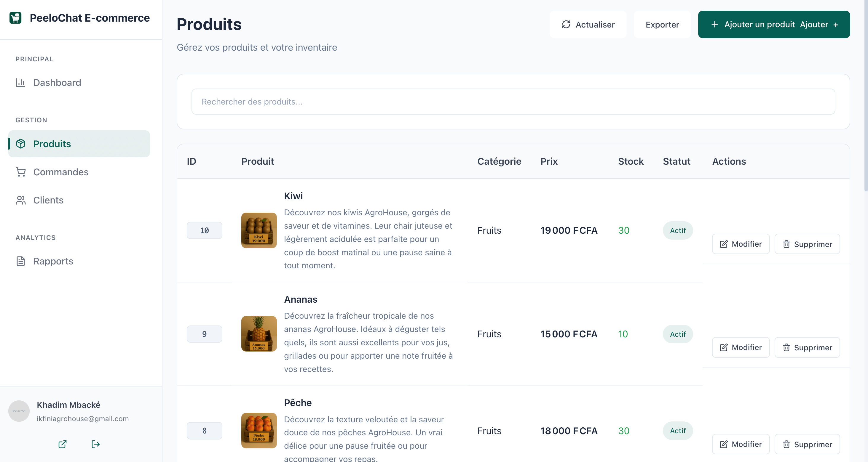
Task: Open the Pêche product thumbnail
Action: click(259, 430)
